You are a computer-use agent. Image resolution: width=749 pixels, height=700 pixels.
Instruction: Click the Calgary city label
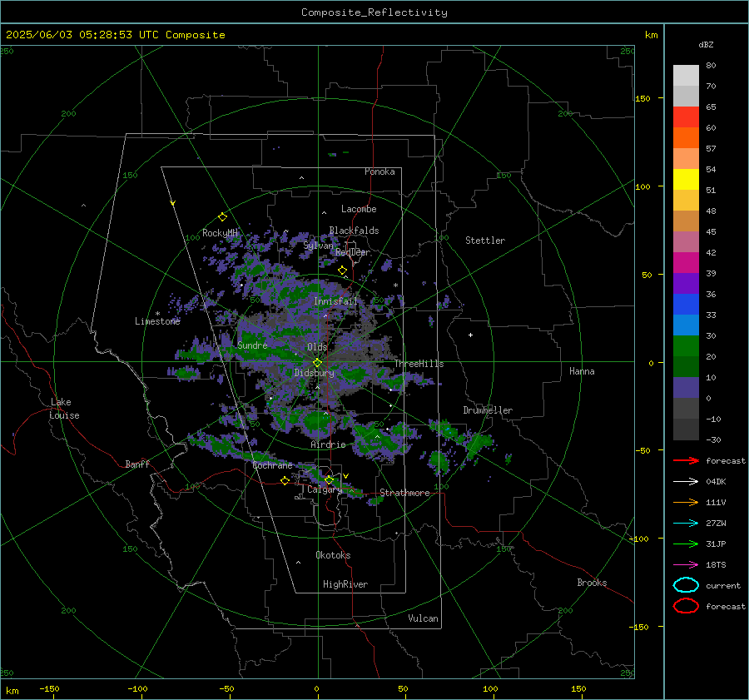pyautogui.click(x=325, y=489)
